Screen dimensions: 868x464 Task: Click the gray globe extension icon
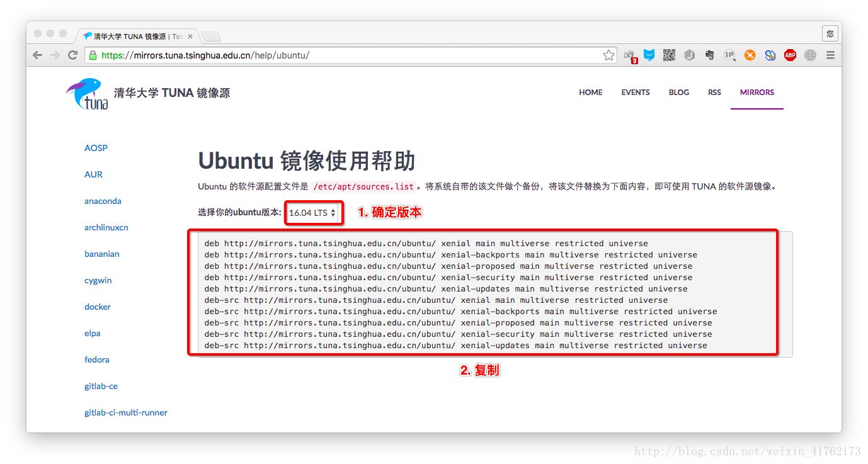(810, 55)
